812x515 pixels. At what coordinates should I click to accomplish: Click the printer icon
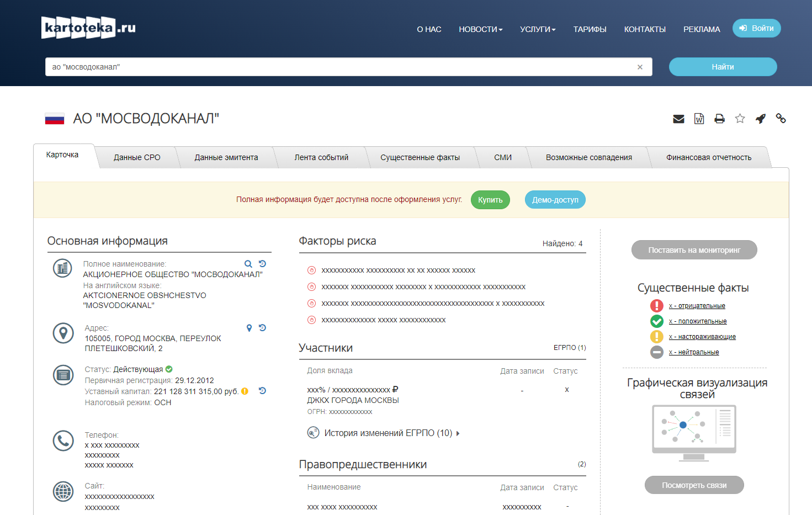[x=719, y=119]
